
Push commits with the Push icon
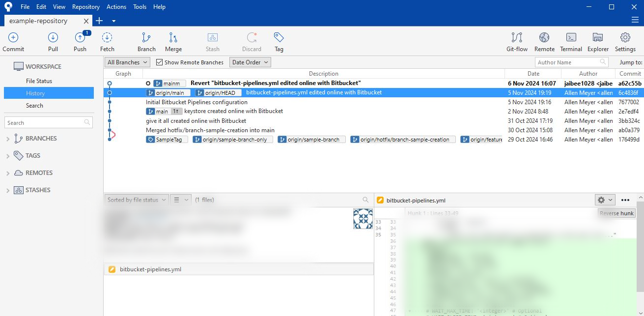(80, 38)
